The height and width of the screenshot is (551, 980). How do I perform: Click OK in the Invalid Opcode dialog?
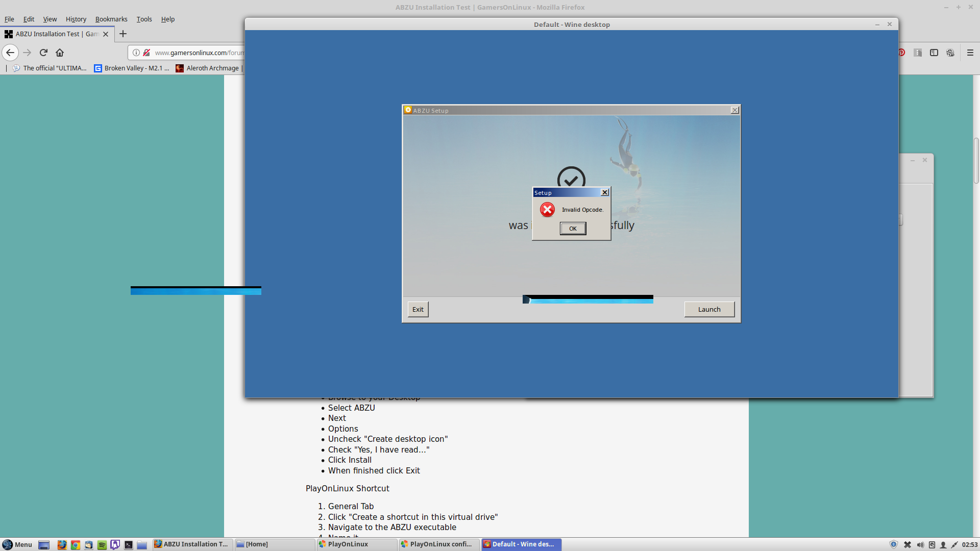573,229
